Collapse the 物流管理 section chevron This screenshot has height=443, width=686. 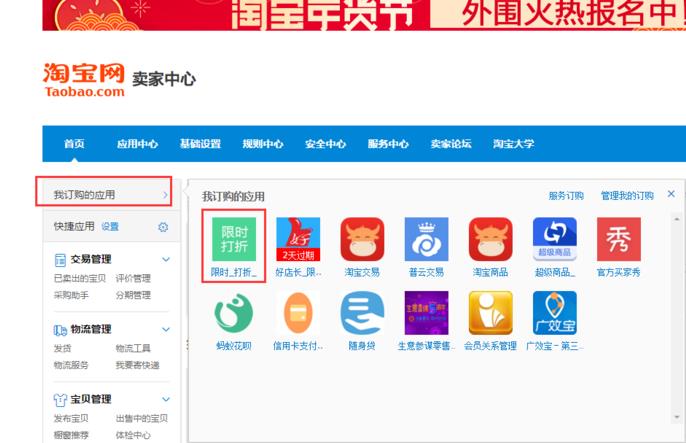166,329
